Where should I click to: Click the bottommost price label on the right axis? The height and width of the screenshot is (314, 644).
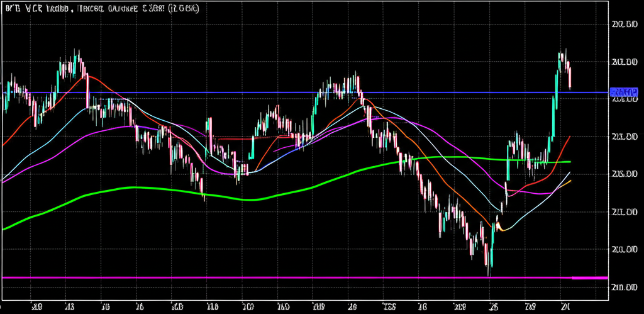pyautogui.click(x=625, y=287)
